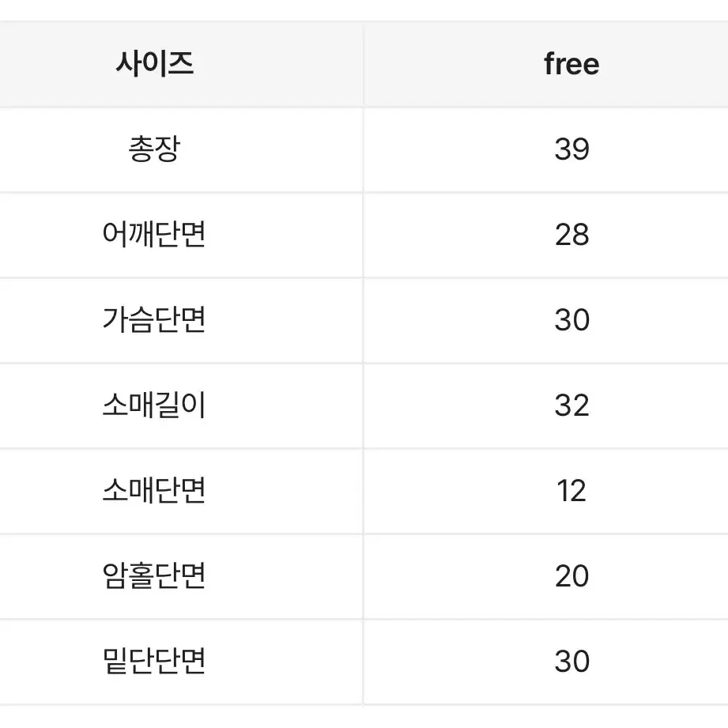Screen dimensions: 728x728
Task: Click the 가슴단면 value 30
Action: (572, 320)
